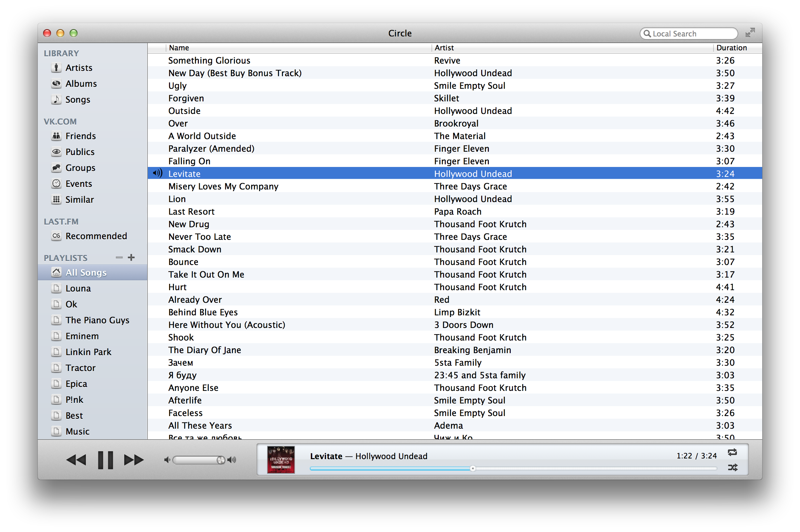Skip forward to the next track
Image resolution: width=800 pixels, height=532 pixels.
(134, 460)
